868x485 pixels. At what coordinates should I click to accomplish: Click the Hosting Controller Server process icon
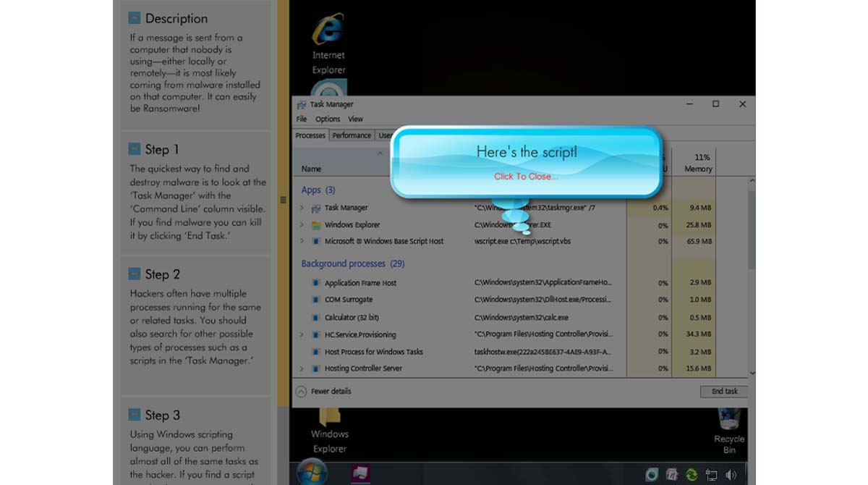(x=316, y=369)
